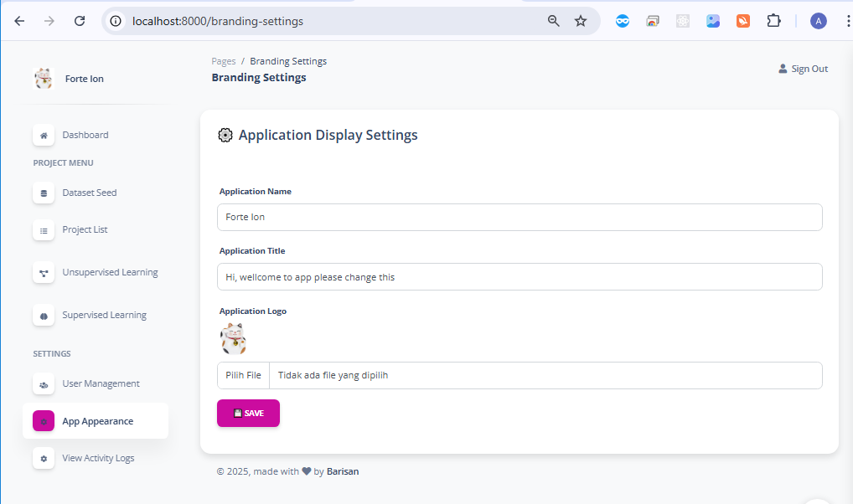
Task: Click inside the Application Title text field
Action: [x=520, y=277]
